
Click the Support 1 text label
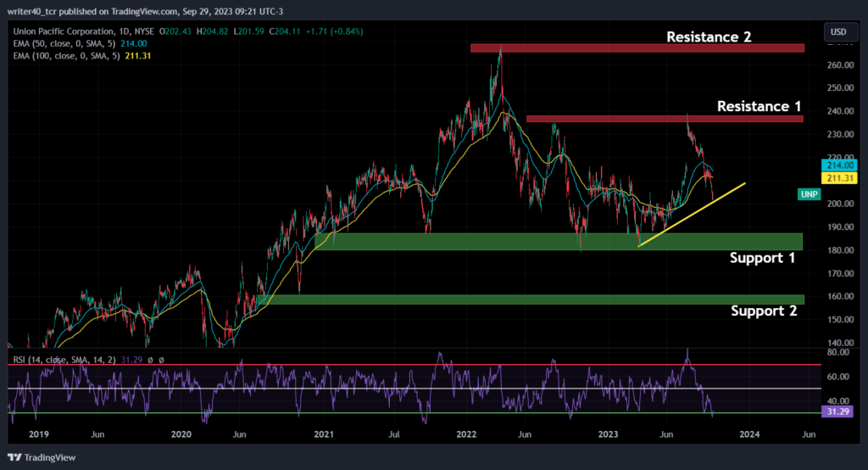(762, 258)
